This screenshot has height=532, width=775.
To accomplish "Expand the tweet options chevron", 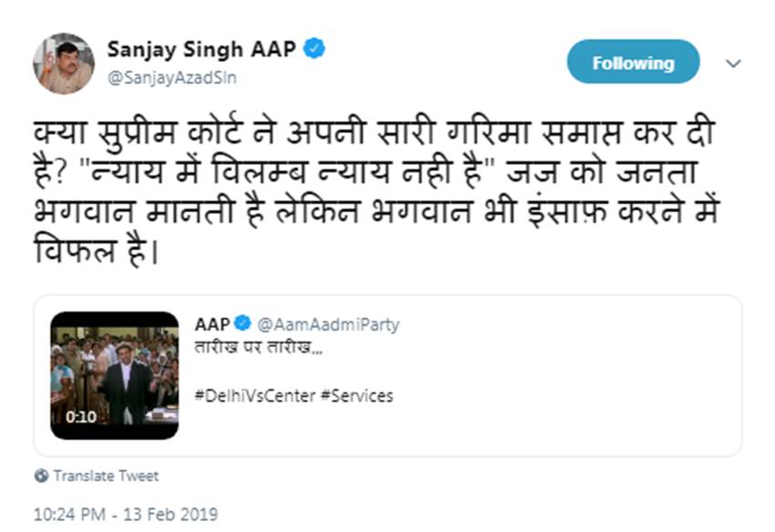I will [734, 64].
